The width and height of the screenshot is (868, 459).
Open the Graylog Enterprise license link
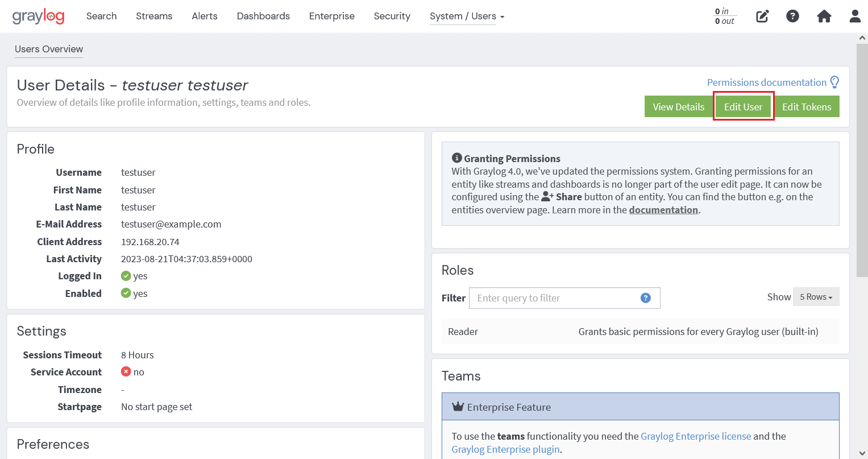[x=696, y=436]
